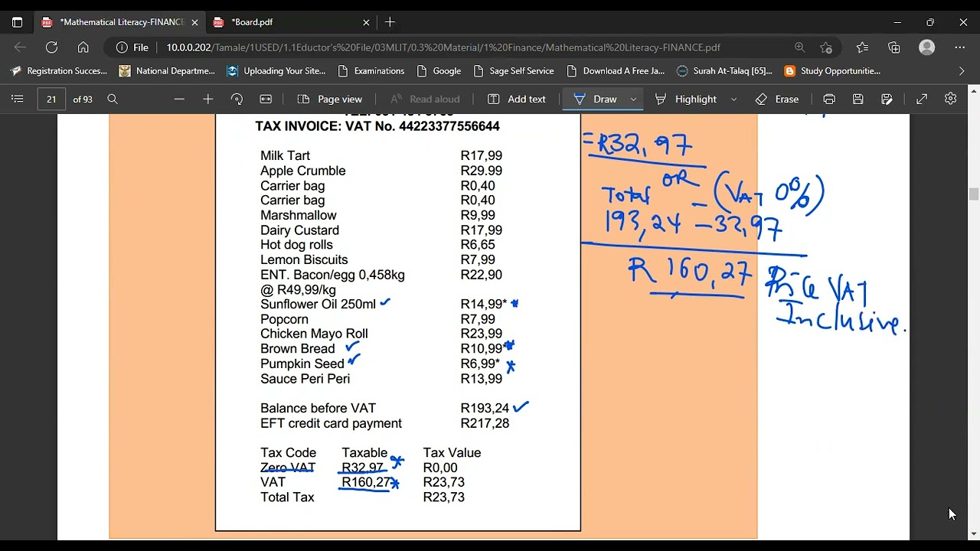The image size is (980, 551).
Task: Select the Mathematical Literacy-FINANCE tab
Action: [119, 22]
